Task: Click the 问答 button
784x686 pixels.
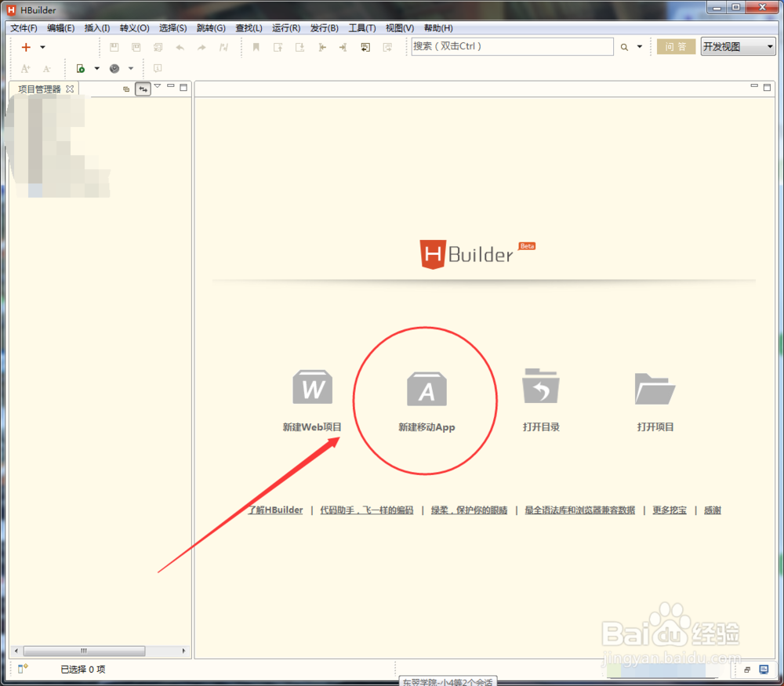Action: (676, 46)
